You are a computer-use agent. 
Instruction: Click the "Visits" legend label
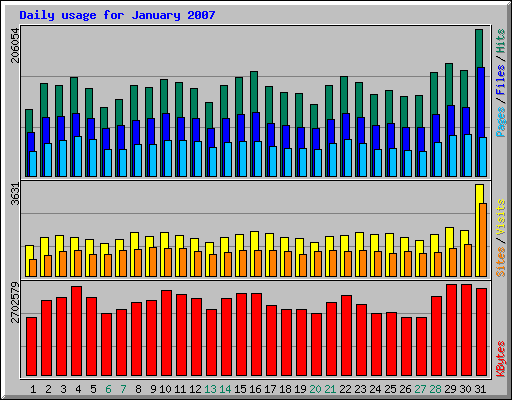(500, 218)
